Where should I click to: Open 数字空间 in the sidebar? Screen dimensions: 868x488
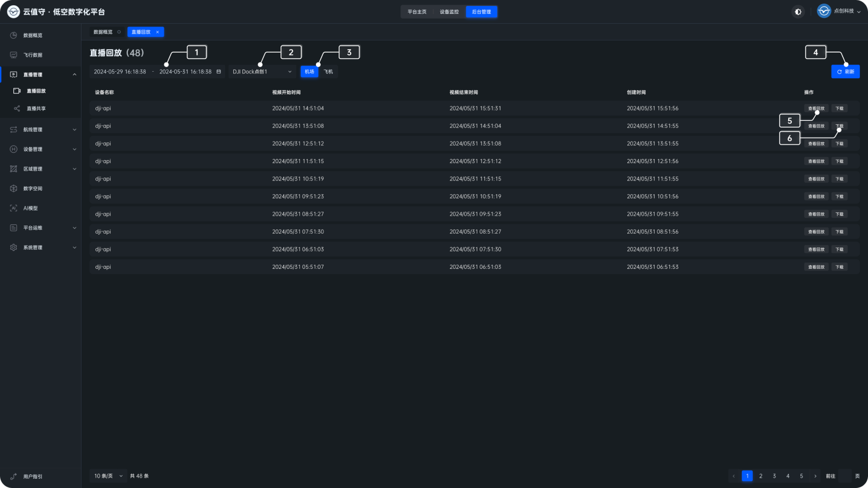tap(32, 188)
